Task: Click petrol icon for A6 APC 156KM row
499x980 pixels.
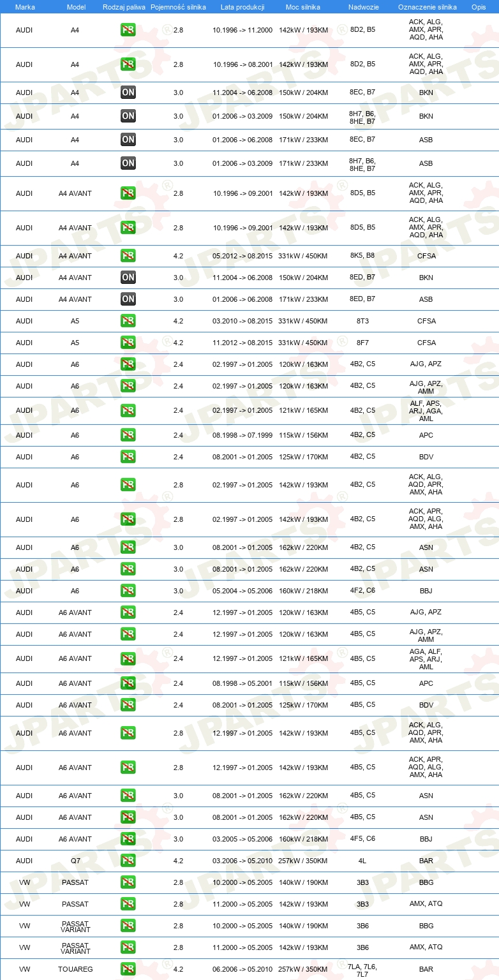Action: click(x=128, y=435)
